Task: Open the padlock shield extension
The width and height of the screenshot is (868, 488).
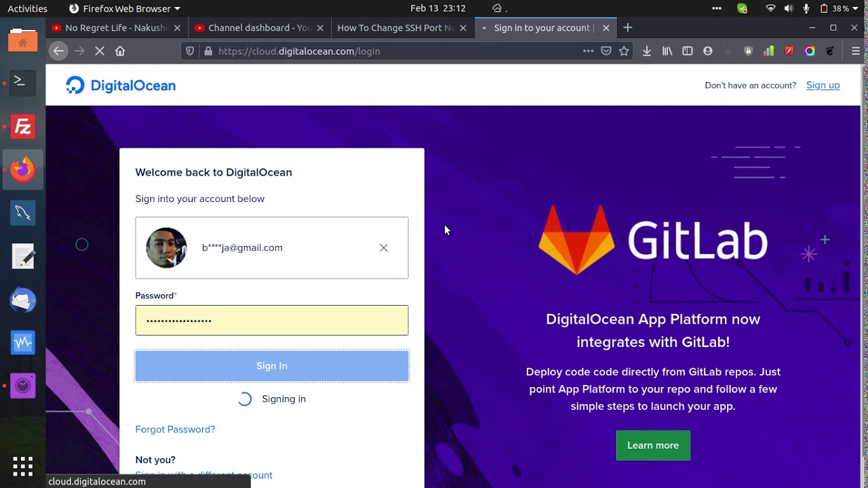Action: (749, 51)
